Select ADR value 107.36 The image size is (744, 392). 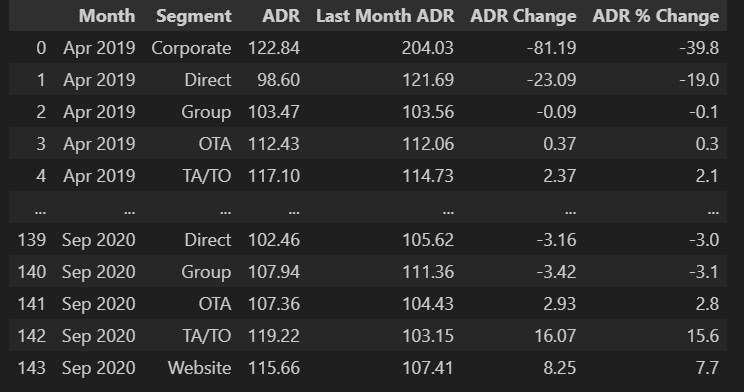point(274,304)
